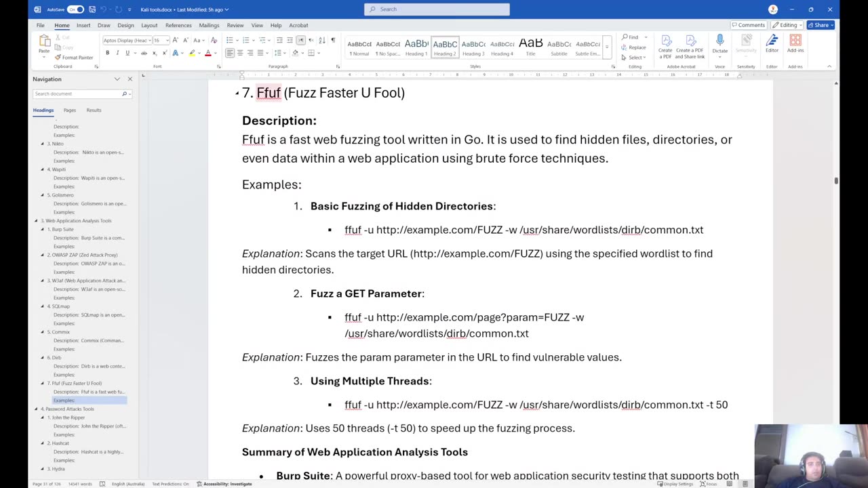Open the font size dropdown

coord(167,41)
